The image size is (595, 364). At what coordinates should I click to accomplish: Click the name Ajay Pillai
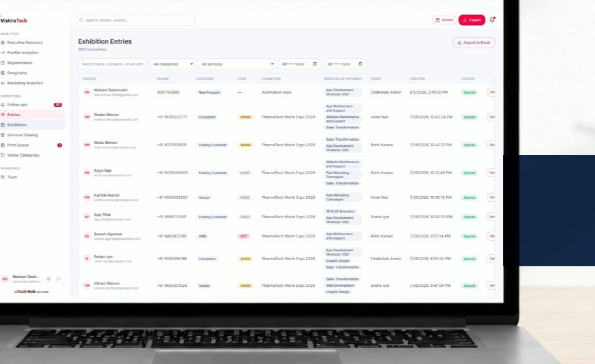[102, 215]
